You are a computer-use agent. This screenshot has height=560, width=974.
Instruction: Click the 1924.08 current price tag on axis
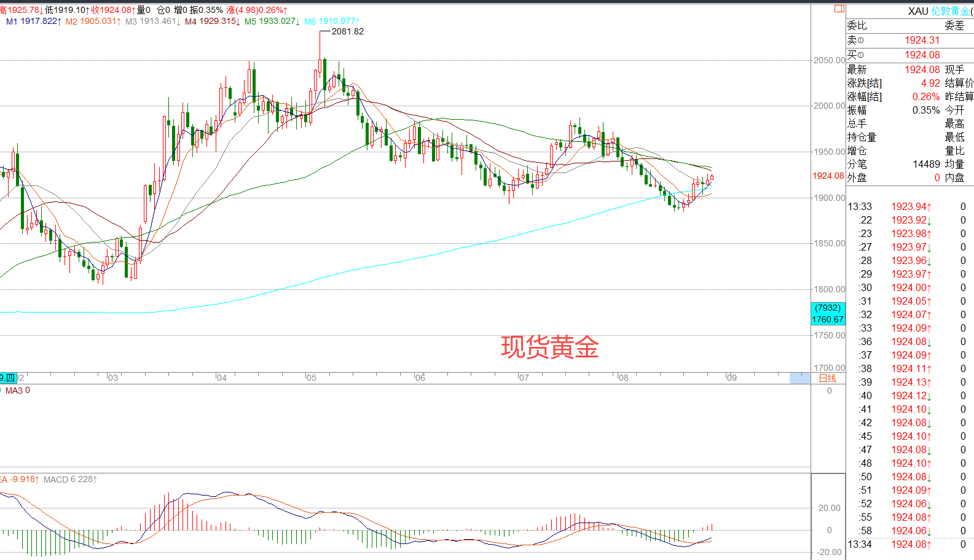[x=828, y=176]
